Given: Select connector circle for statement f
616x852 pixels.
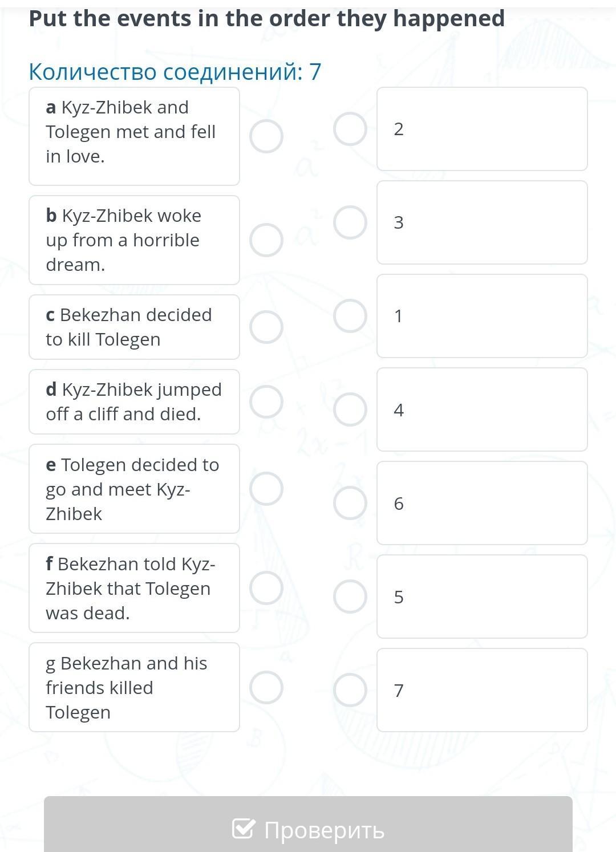Looking at the screenshot, I should 266,588.
